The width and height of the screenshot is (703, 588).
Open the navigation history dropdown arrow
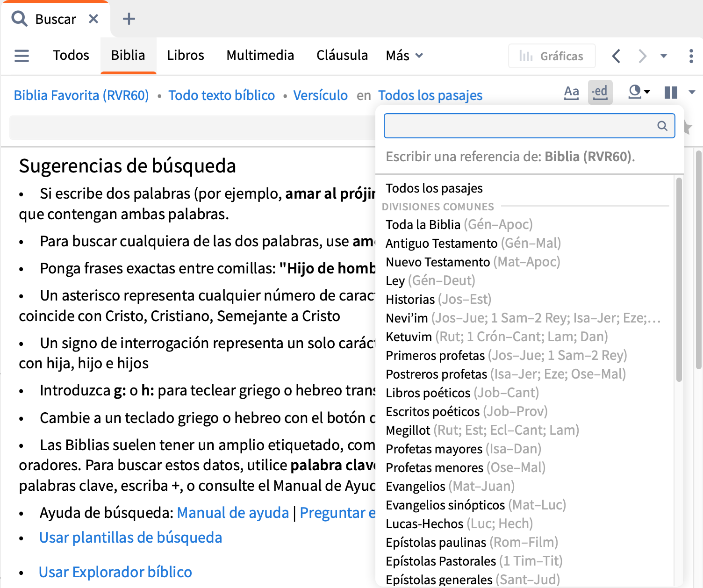coord(663,56)
